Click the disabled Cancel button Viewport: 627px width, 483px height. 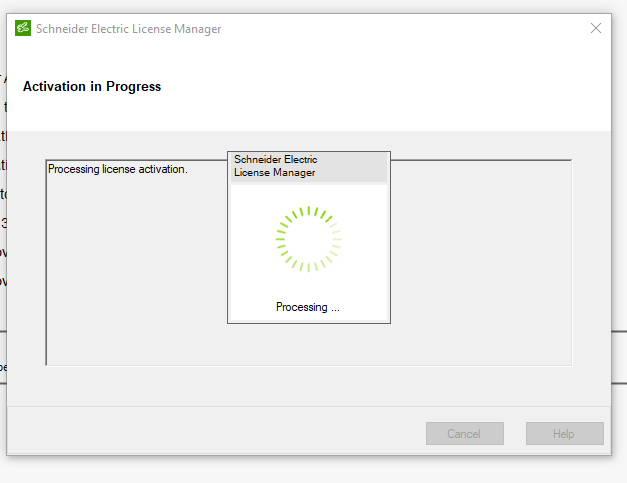pyautogui.click(x=465, y=433)
